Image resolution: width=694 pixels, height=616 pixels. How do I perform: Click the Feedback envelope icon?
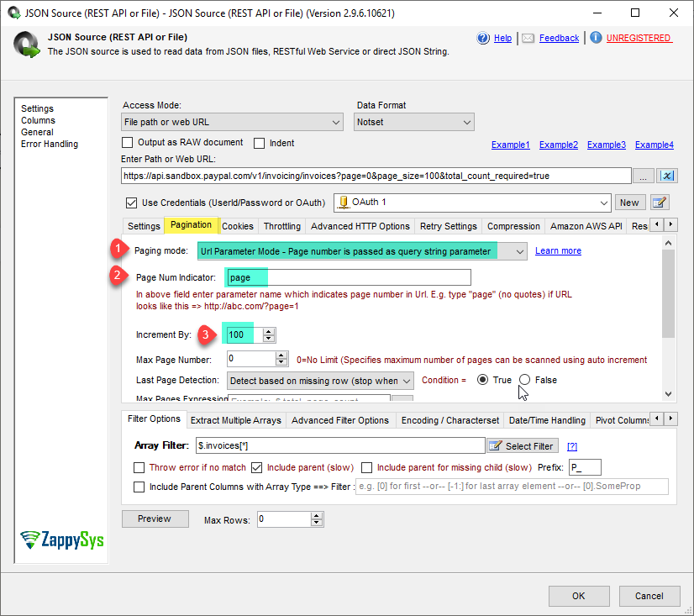(x=528, y=38)
